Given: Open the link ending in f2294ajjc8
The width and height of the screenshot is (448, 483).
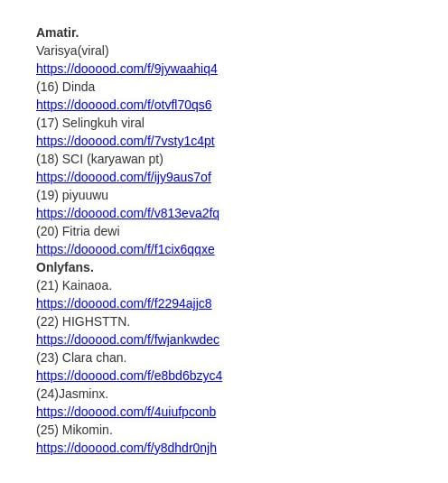Looking at the screenshot, I should (x=124, y=303).
